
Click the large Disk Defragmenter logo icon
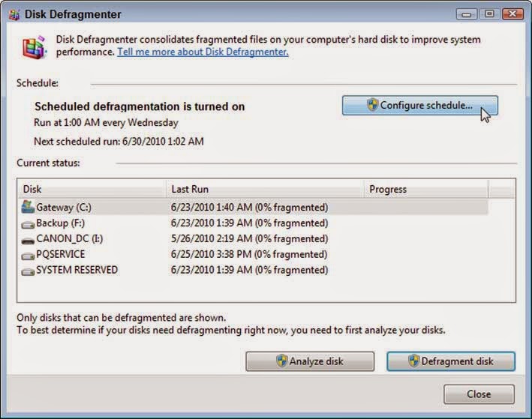point(35,47)
